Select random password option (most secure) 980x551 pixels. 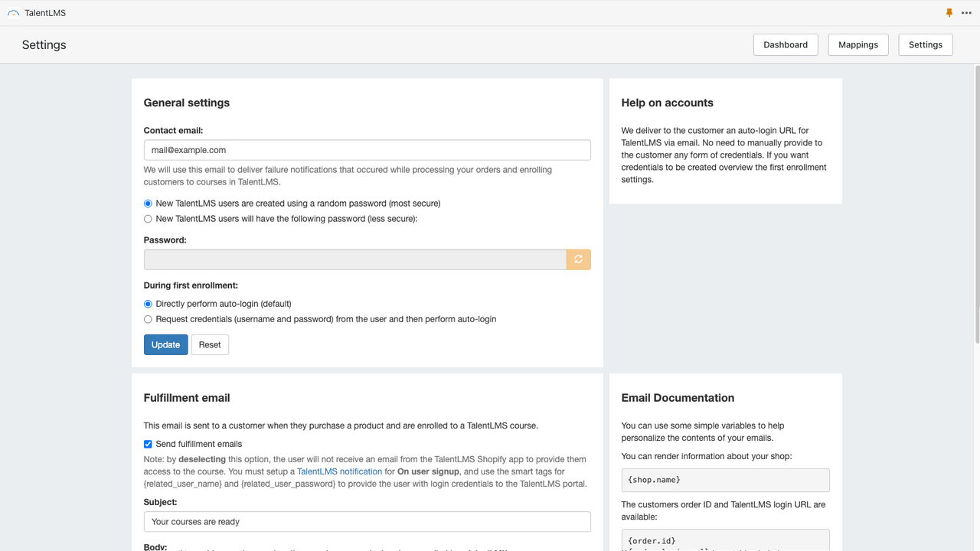[x=149, y=204]
